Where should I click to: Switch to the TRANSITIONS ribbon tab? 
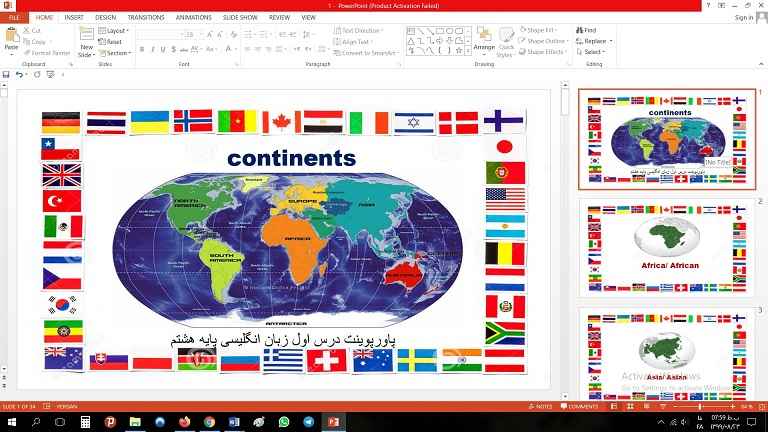(x=146, y=17)
